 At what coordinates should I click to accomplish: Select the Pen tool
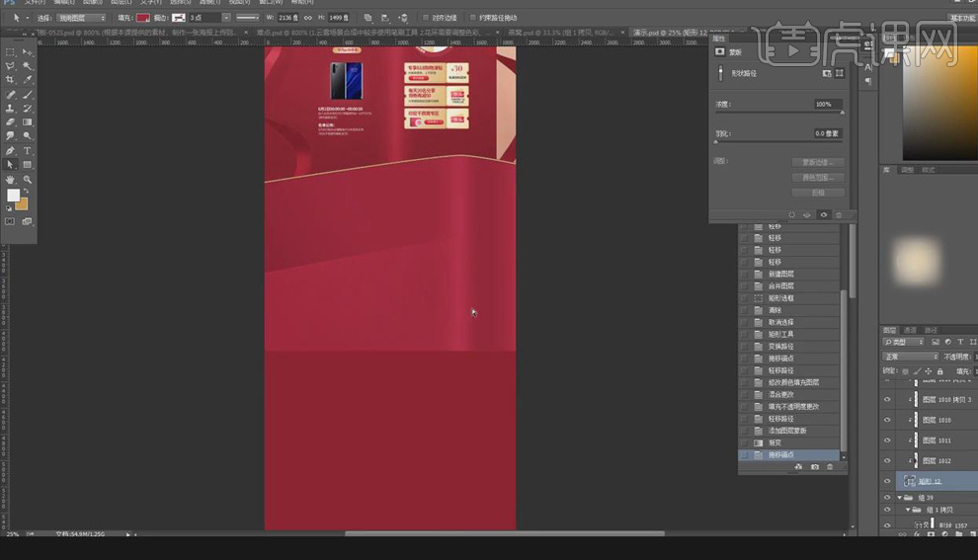pos(11,151)
